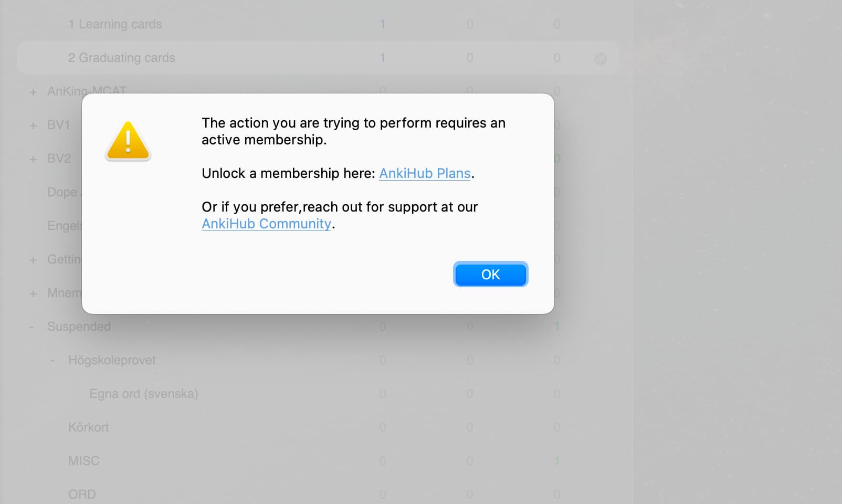Viewport: 842px width, 504px height.
Task: Select the 2 Graduating cards deck
Action: click(122, 58)
